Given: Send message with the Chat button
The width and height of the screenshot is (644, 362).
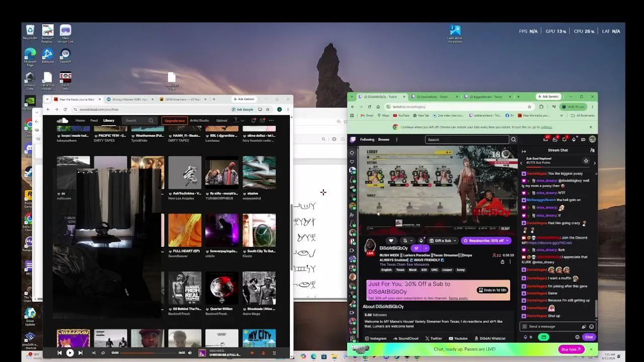Looking at the screenshot, I should 589,337.
